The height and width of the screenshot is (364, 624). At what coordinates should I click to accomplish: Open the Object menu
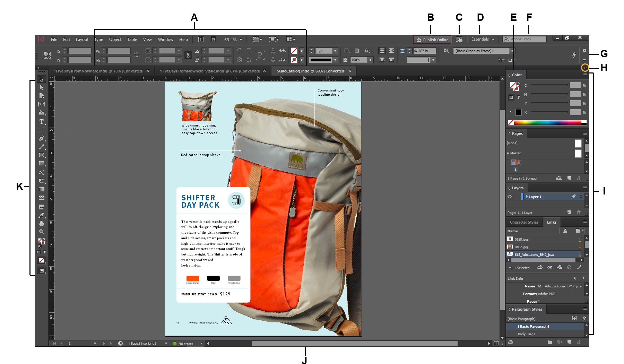tap(115, 40)
